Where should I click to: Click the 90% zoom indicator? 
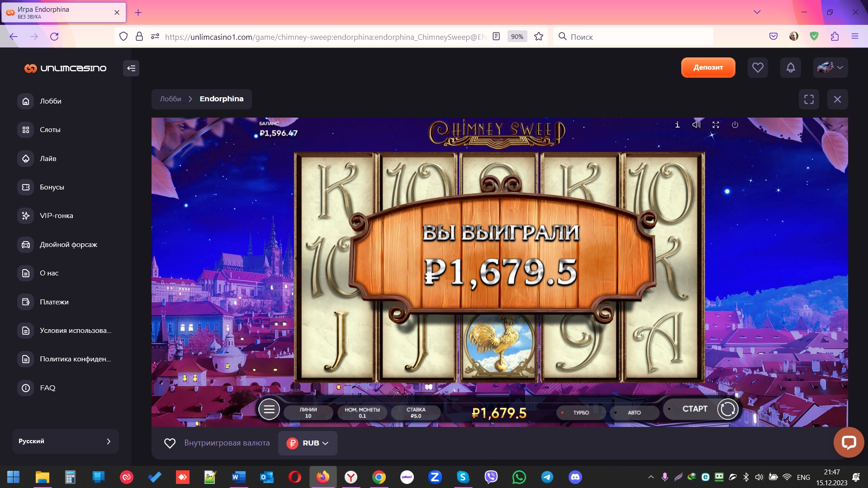click(x=517, y=37)
